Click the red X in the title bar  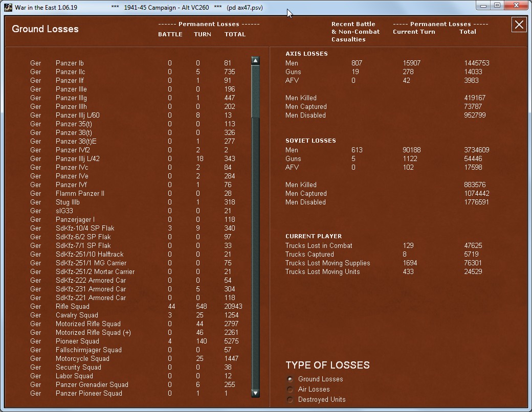click(516, 5)
